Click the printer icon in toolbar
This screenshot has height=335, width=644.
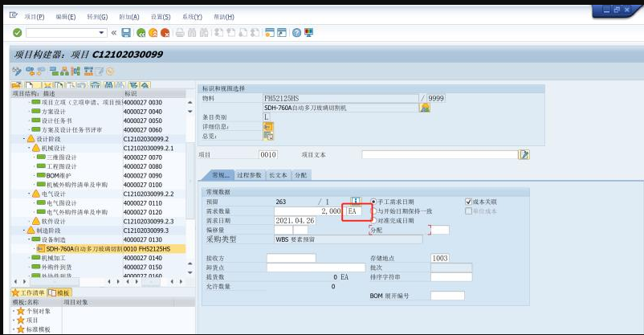click(180, 32)
